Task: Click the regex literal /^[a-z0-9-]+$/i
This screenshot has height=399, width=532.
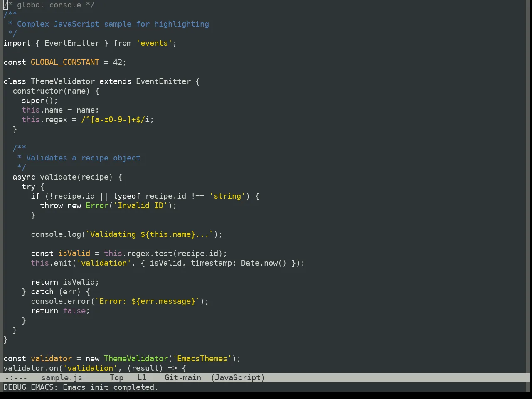Action: 115,120
